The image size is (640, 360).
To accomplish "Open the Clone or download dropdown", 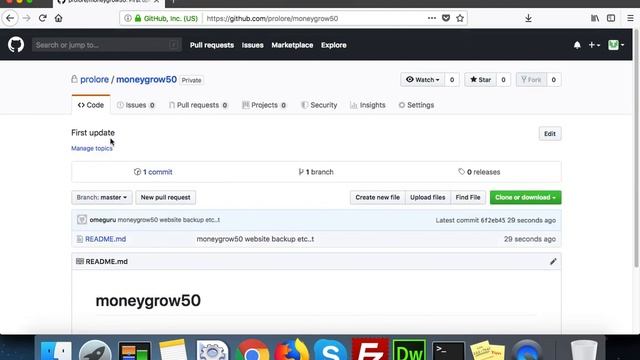I will click(x=525, y=198).
